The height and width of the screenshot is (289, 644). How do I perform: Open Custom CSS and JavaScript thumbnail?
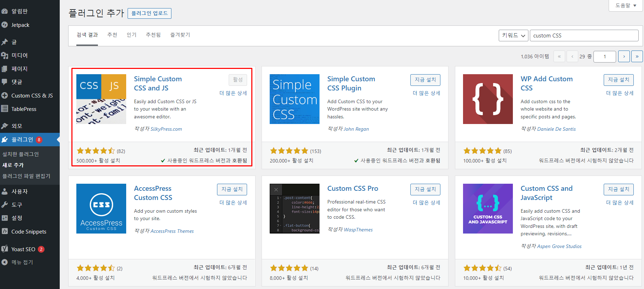(488, 208)
